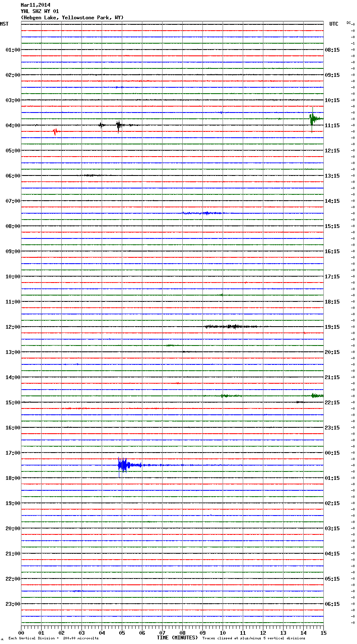The width and height of the screenshot is (357, 644).
Task: Click the 01:15 UTC time label
Action: click(332, 478)
